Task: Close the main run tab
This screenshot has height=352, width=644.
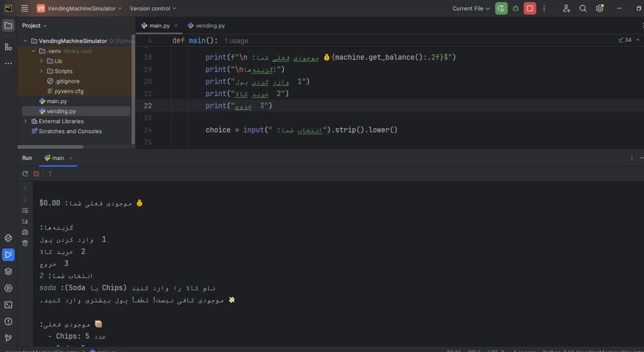Action: click(71, 158)
